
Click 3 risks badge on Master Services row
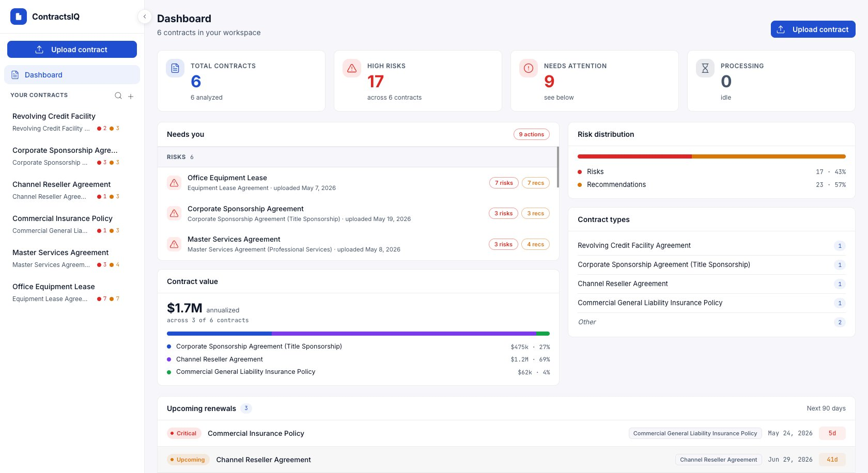pyautogui.click(x=503, y=244)
